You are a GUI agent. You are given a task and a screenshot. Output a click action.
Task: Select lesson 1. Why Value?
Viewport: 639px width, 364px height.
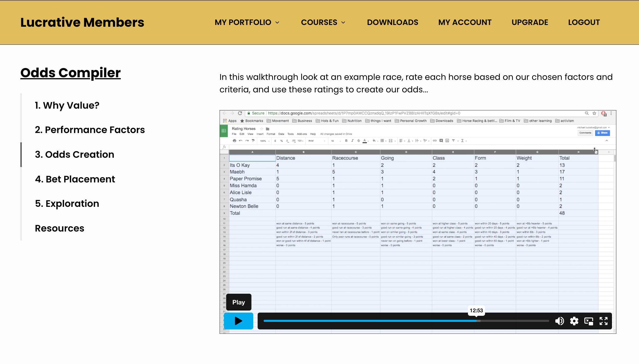coord(67,105)
